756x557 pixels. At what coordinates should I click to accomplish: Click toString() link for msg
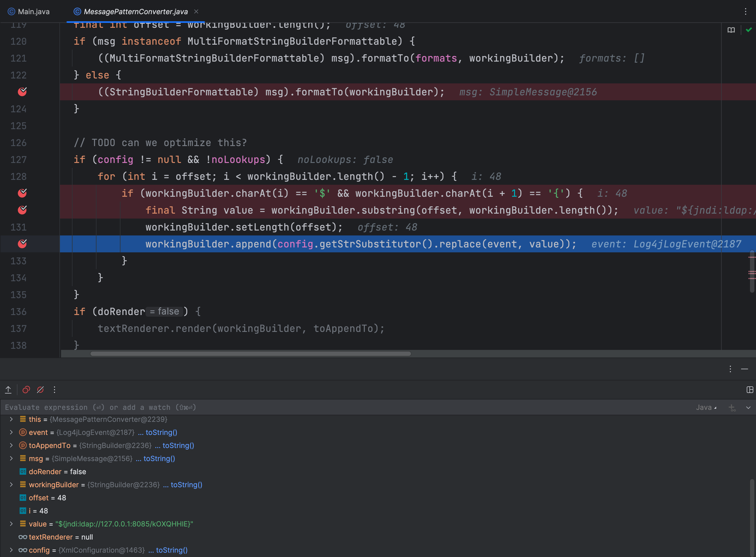coord(159,459)
